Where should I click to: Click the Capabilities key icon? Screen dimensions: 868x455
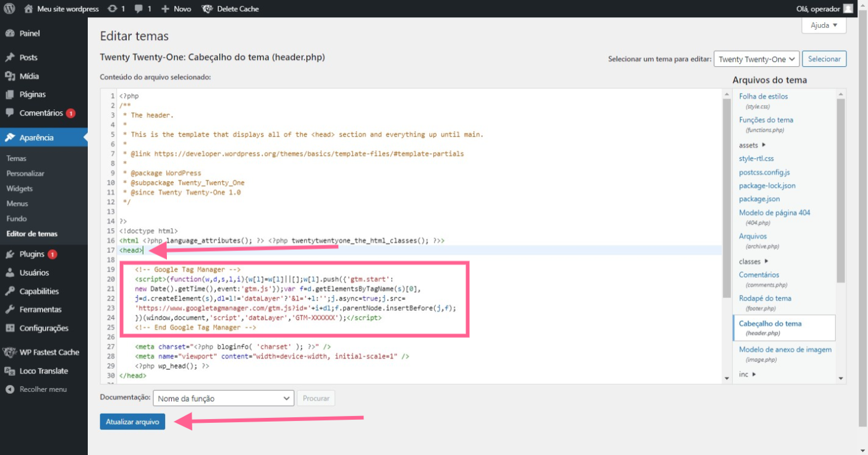pyautogui.click(x=9, y=291)
